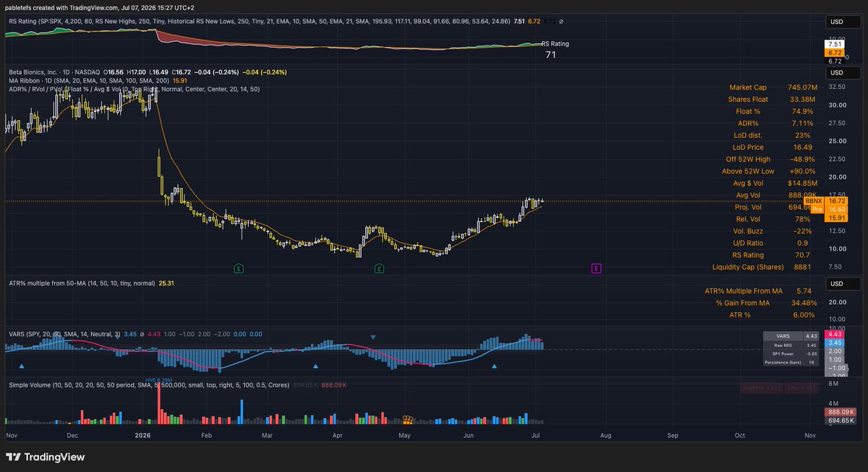Click the Vol. Buzz -22% row
868x472 pixels.
(x=773, y=231)
